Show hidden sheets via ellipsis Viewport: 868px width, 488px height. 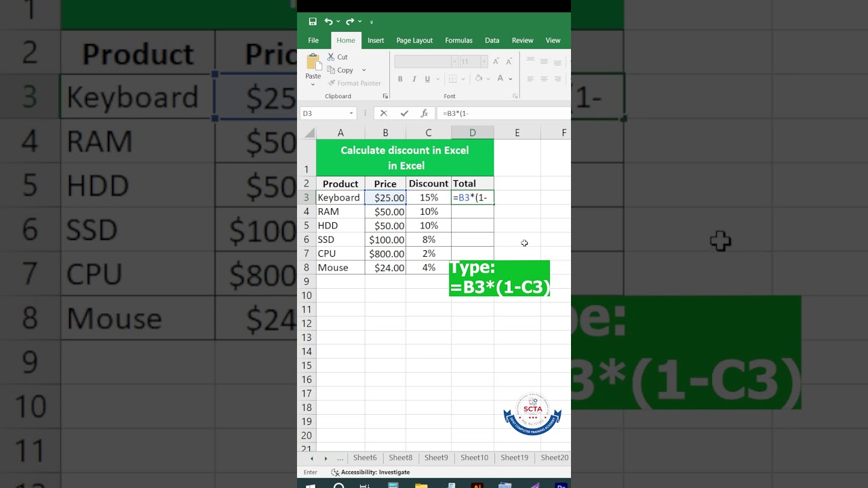pos(340,458)
